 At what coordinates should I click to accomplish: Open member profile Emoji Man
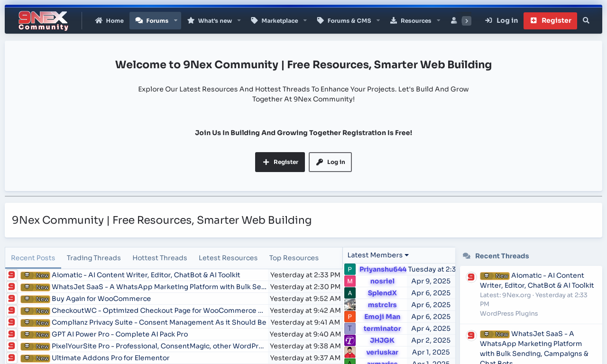(x=382, y=317)
